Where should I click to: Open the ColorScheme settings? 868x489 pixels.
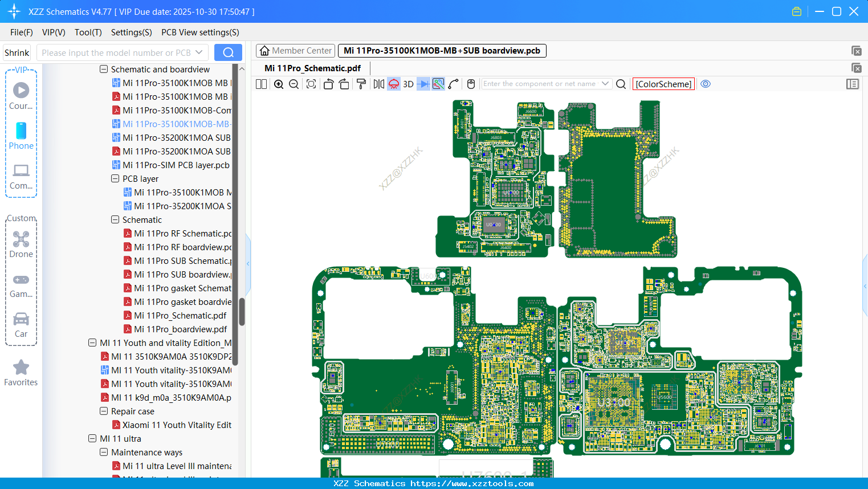point(663,84)
